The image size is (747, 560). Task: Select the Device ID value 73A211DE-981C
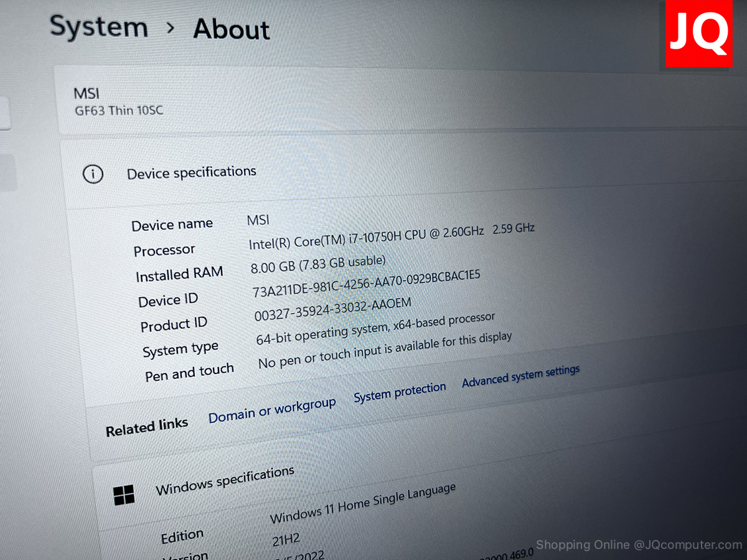[x=367, y=284]
